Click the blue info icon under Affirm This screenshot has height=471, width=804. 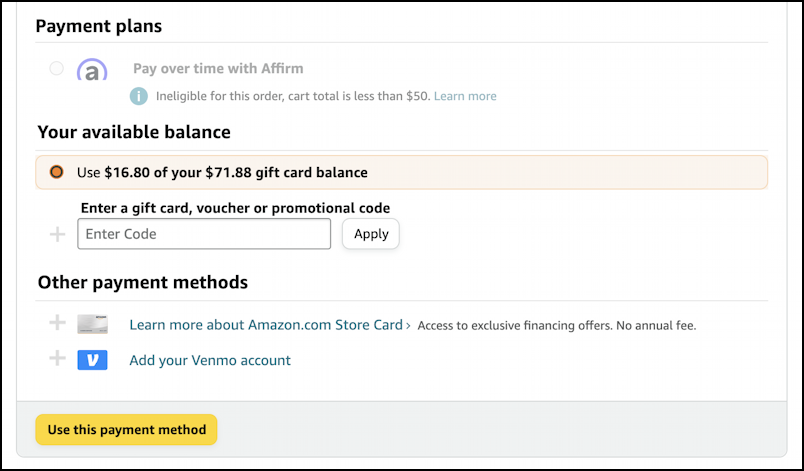tap(138, 96)
